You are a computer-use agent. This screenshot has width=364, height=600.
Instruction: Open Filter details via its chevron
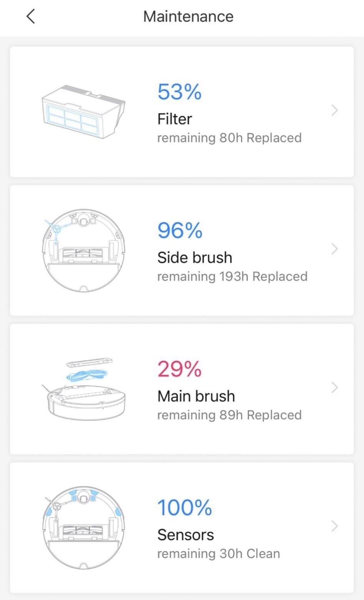(x=334, y=111)
